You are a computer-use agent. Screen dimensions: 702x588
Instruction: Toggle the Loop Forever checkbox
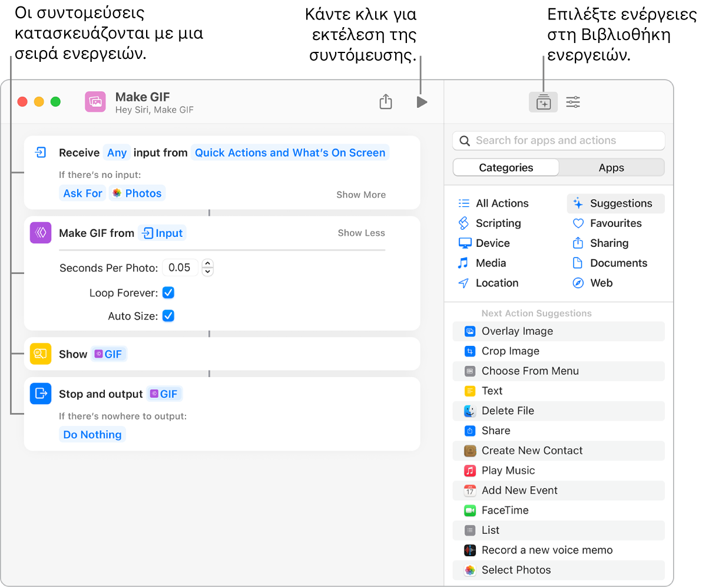click(x=168, y=293)
